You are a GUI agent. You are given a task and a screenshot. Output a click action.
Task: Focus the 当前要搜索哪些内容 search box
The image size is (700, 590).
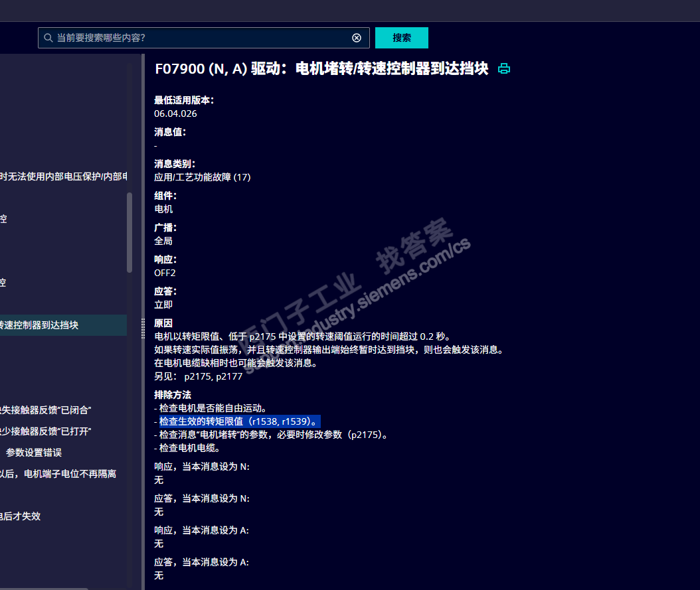[204, 38]
